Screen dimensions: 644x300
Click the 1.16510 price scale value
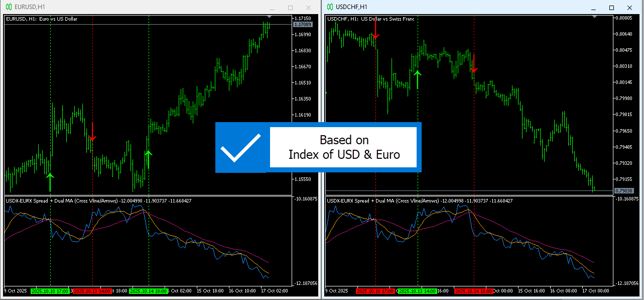point(303,82)
